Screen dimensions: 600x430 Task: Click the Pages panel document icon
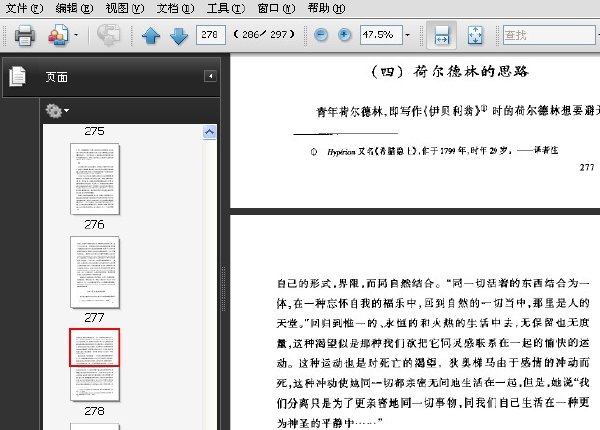tap(18, 76)
